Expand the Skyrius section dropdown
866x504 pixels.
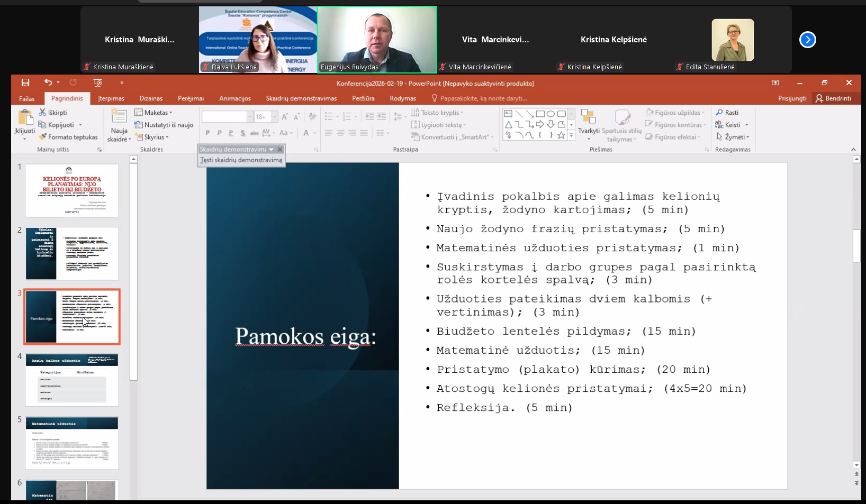152,137
